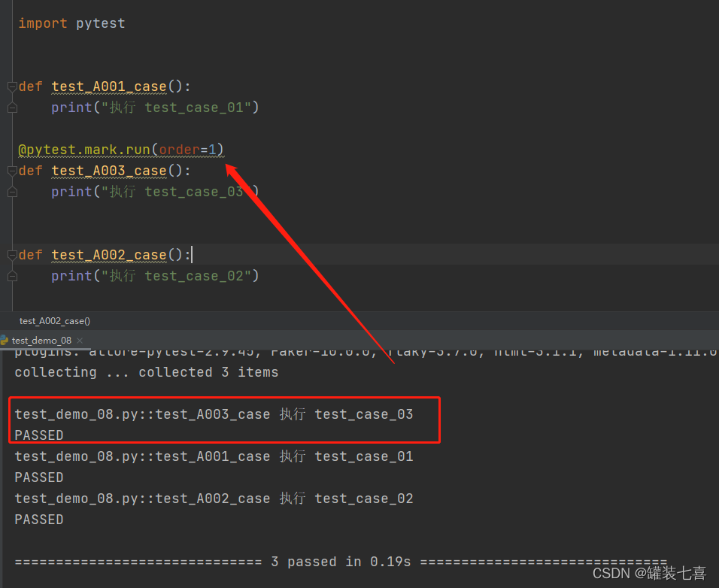
Task: Click the test_A001_case function name
Action: point(109,86)
